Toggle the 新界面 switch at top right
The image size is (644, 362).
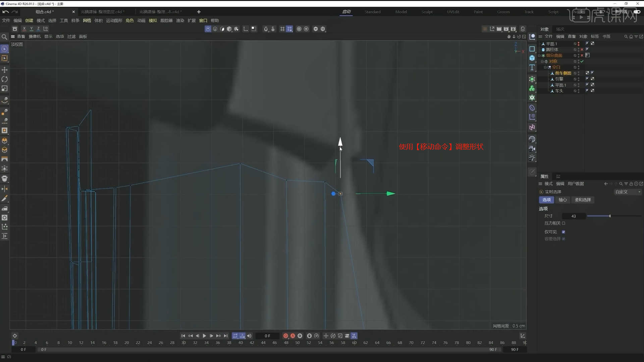click(x=637, y=12)
